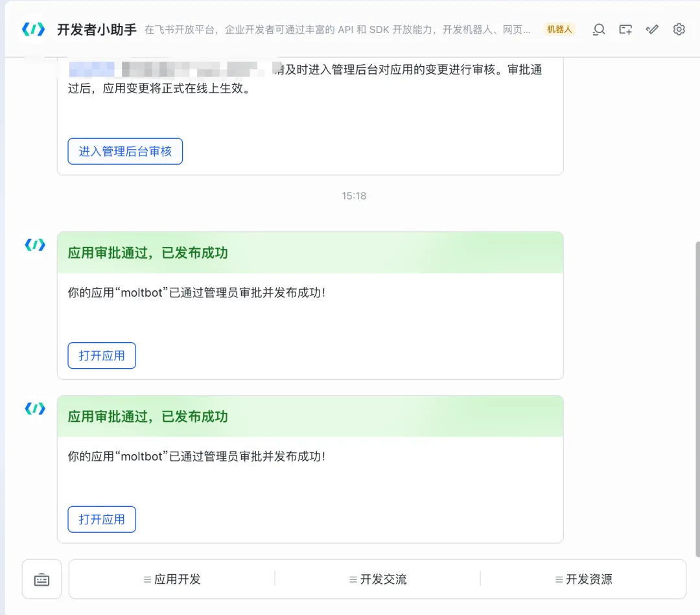The width and height of the screenshot is (700, 615).
Task: Click the 15:18 timestamp
Action: pos(354,195)
